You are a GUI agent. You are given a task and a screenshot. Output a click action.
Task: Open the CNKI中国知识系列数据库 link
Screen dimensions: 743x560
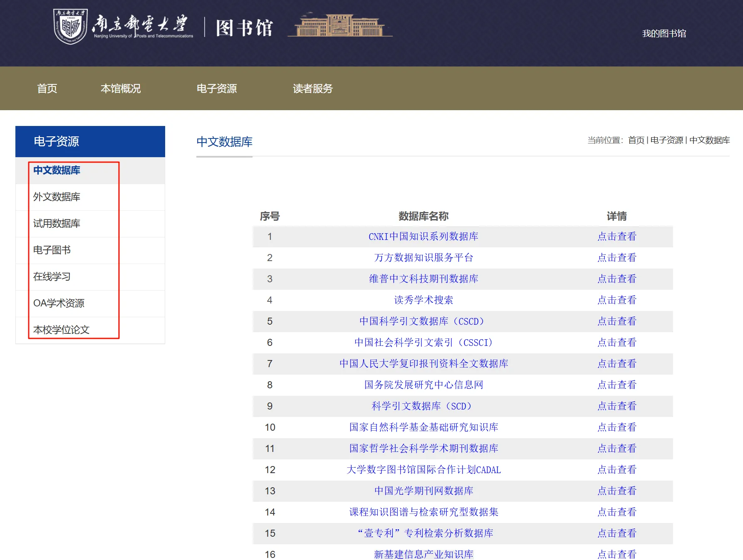point(423,237)
